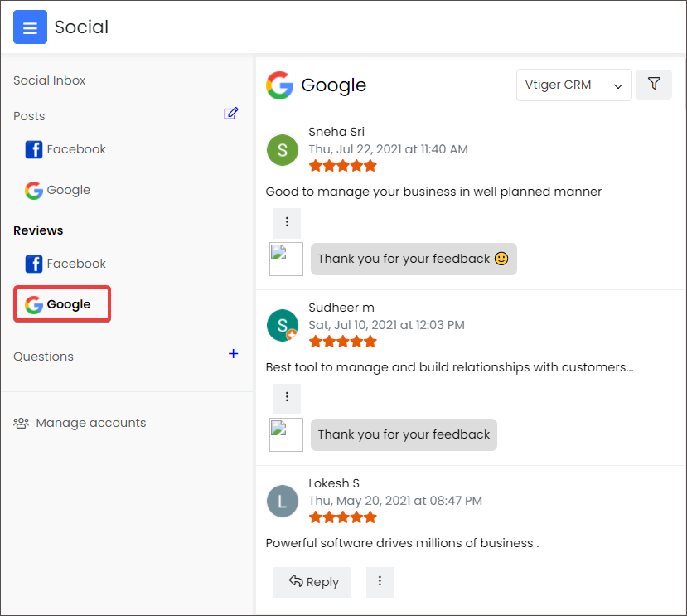Open the hamburger menu next to Social
Image resolution: width=687 pixels, height=616 pixels.
[30, 27]
